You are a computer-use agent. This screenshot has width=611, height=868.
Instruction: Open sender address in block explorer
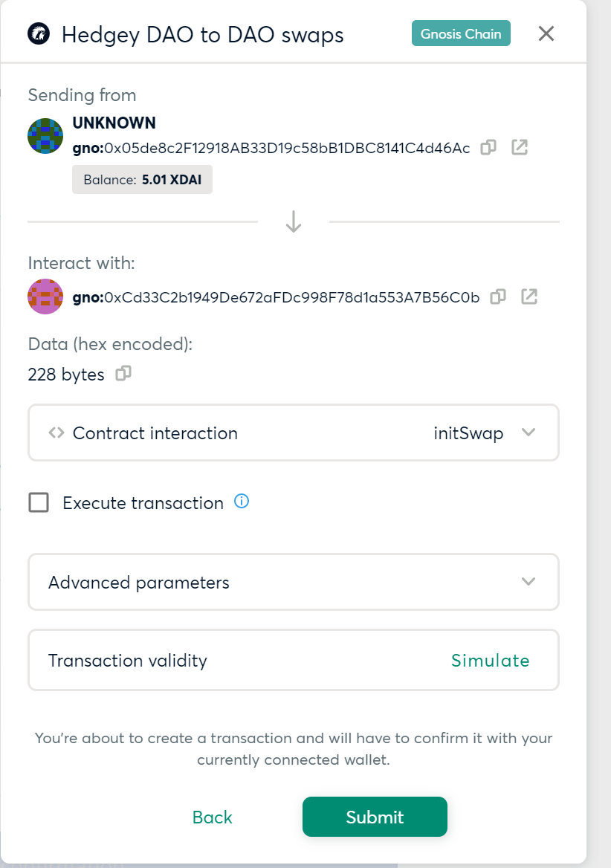(519, 147)
